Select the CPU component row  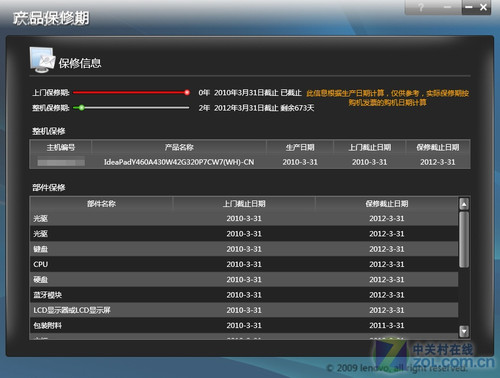(x=244, y=264)
